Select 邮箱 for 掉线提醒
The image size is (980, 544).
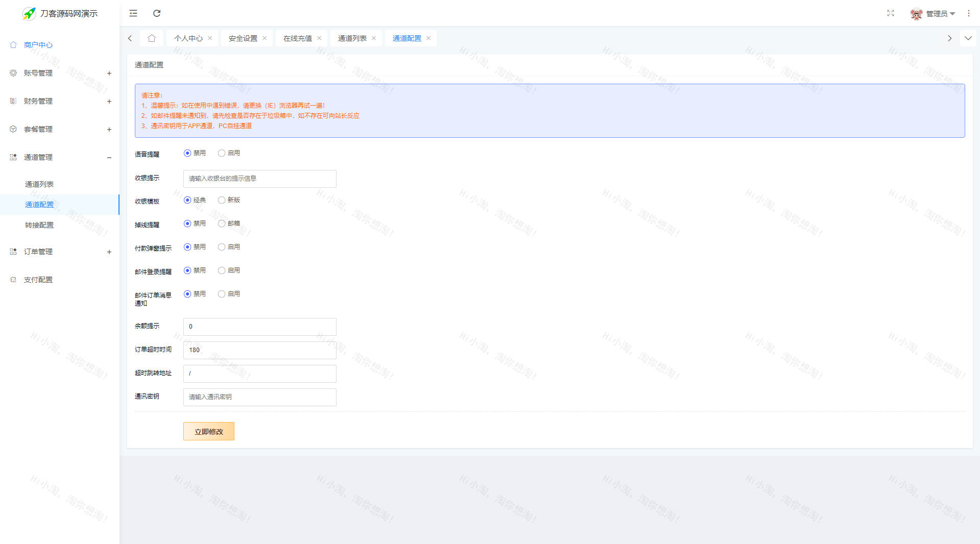click(222, 224)
